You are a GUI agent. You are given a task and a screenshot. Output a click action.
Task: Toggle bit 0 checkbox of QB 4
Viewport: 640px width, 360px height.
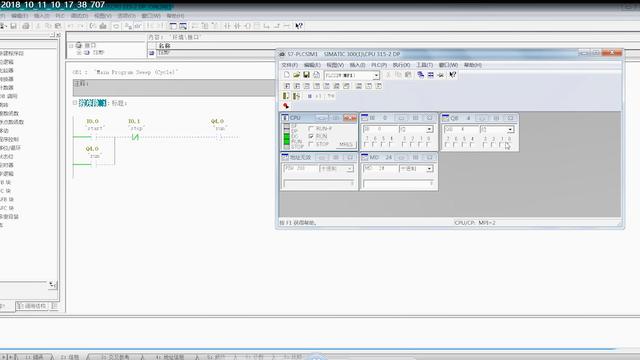(507, 145)
